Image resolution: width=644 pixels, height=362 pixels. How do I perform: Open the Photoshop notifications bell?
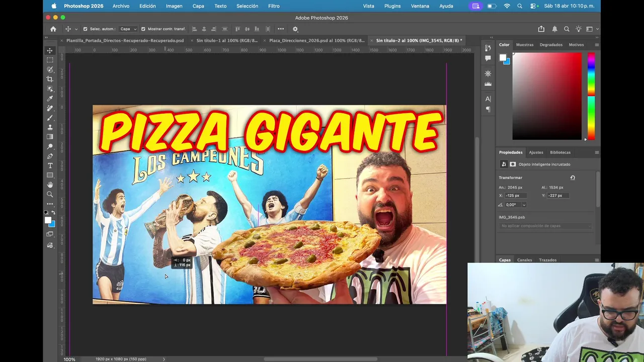pos(554,29)
